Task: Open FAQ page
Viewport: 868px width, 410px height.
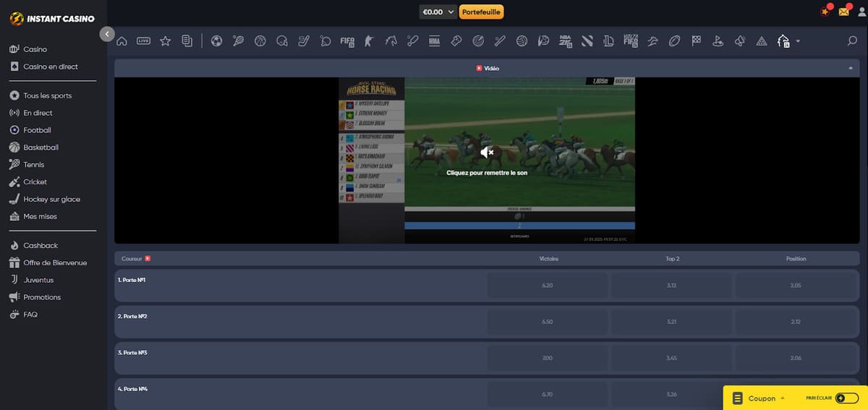Action: tap(30, 315)
